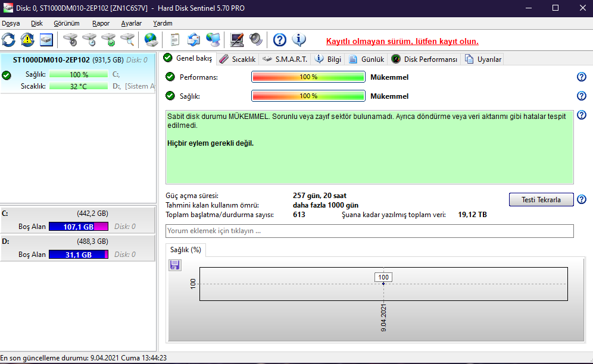The width and height of the screenshot is (593, 364).
Task: Click the notepad report toolbar icon
Action: coord(174,40)
